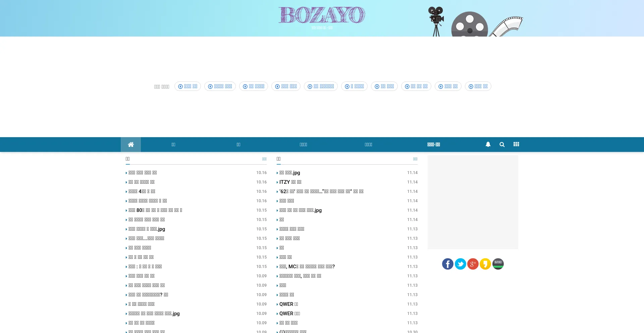Screen dimensions: 644x333
Task: Open the 10.15 post containing the number 80
Action: [x=155, y=210]
